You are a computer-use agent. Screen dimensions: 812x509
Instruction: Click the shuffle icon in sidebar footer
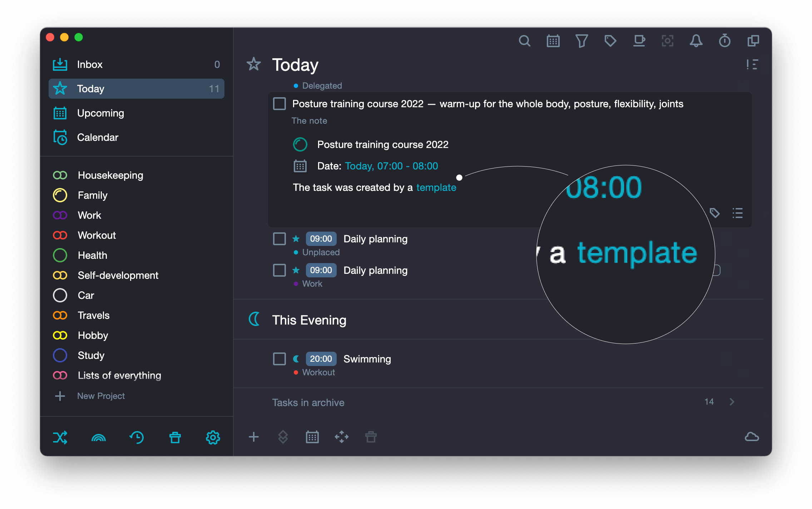(x=60, y=437)
